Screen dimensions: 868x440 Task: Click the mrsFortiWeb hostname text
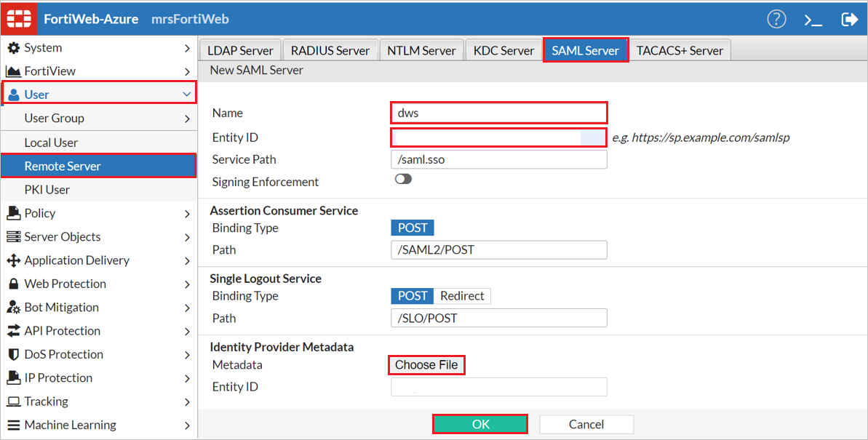190,20
